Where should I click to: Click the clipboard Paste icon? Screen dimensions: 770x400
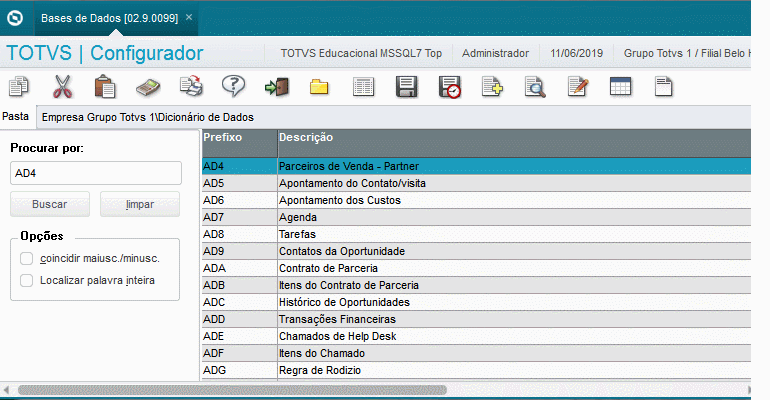pyautogui.click(x=105, y=87)
